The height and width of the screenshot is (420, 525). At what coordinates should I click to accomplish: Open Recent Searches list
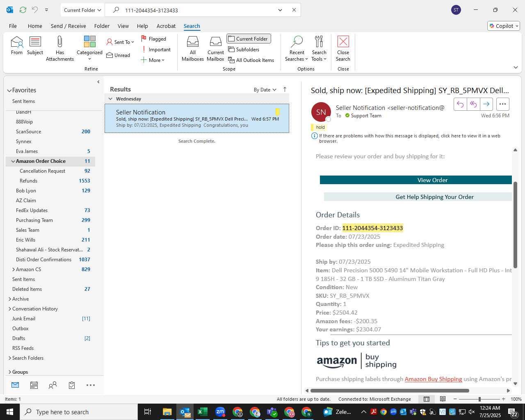click(297, 48)
